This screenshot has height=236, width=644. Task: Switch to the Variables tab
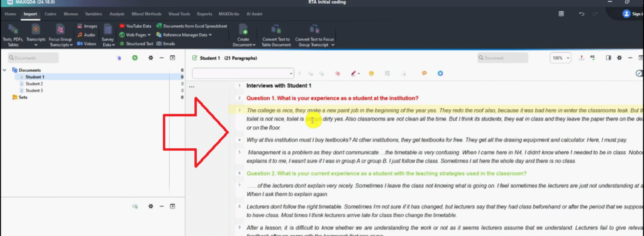94,14
